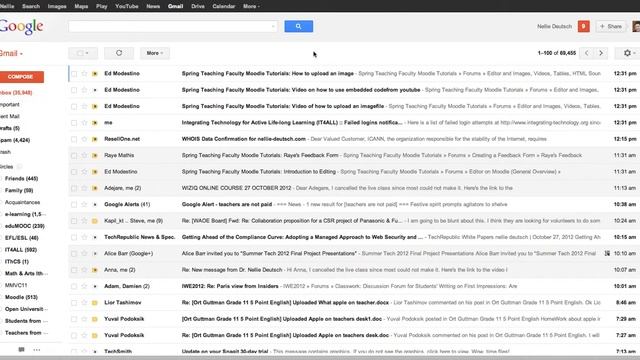Toggle importance marker on Anna email
Viewport: 640px width, 360px height.
point(95,270)
